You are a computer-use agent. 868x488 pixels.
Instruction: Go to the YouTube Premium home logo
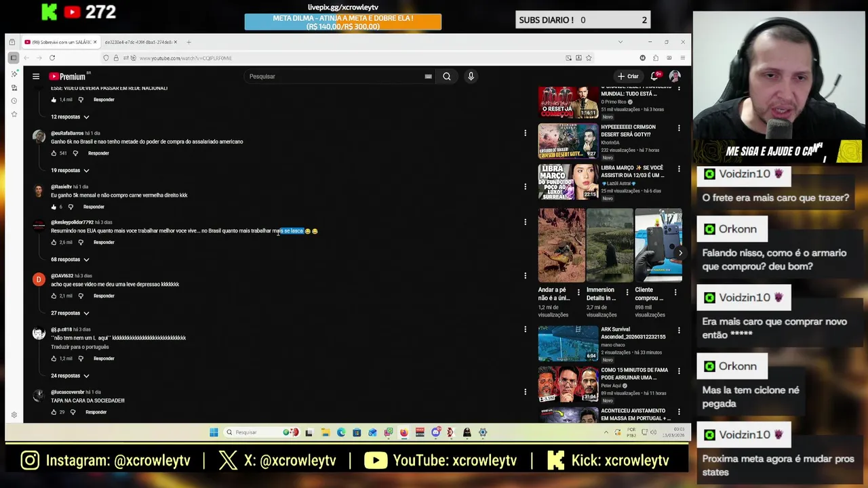pos(67,77)
